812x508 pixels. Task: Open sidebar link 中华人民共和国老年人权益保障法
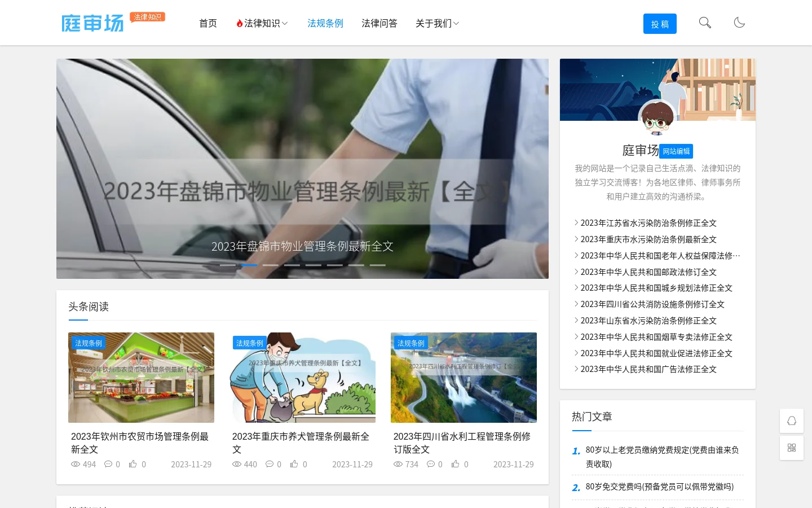point(660,256)
